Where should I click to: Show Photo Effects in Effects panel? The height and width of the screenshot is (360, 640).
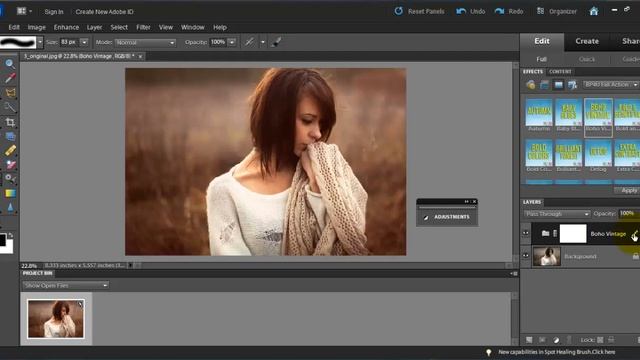[x=558, y=85]
